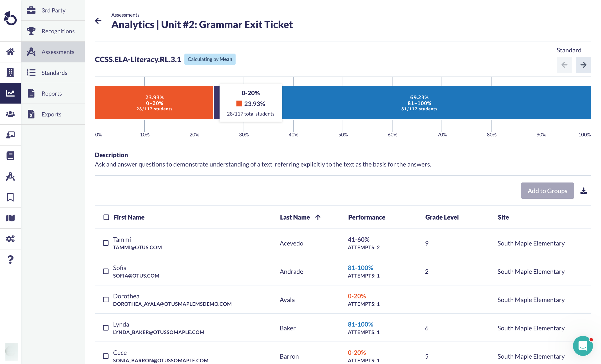The height and width of the screenshot is (364, 601).
Task: Open the help question mark icon
Action: coord(10,259)
